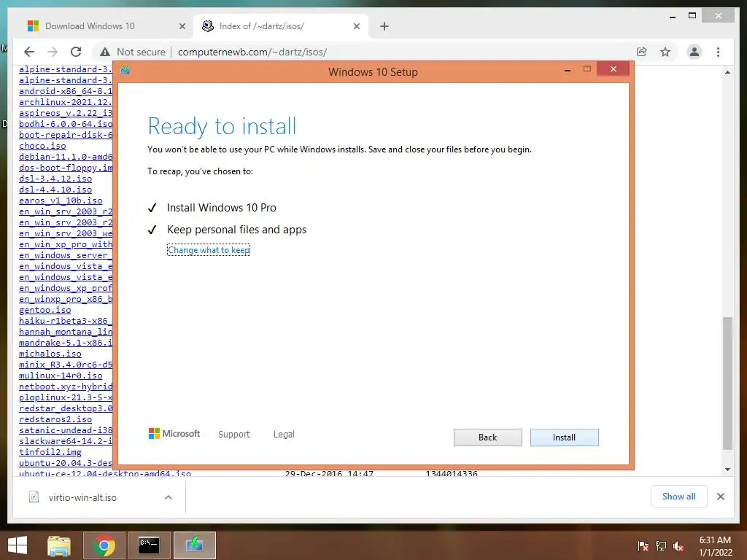Image resolution: width=747 pixels, height=560 pixels.
Task: Open the Windows Start button
Action: click(18, 545)
